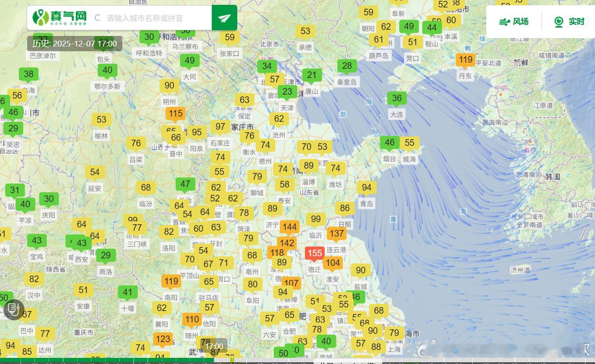
Task: Open the 张家口 marker showing 59
Action: pyautogui.click(x=230, y=38)
